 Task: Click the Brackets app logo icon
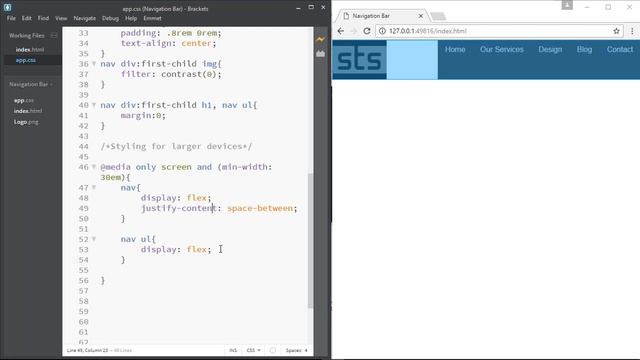[7, 7]
